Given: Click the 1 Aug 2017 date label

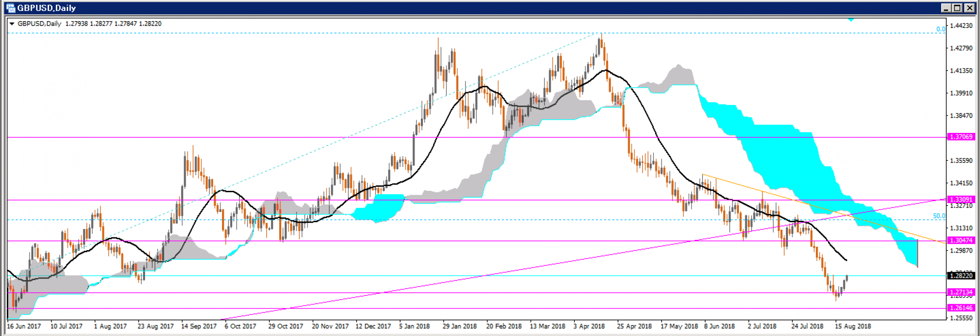Looking at the screenshot, I should (110, 326).
